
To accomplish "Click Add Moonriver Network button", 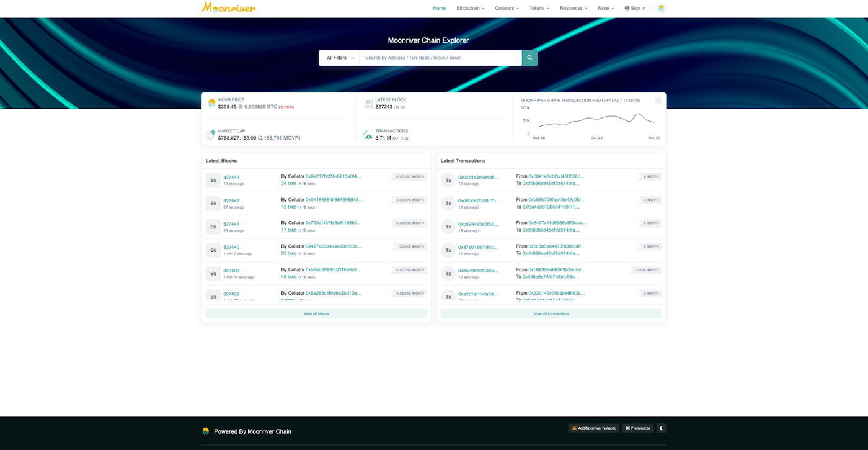I will (593, 428).
